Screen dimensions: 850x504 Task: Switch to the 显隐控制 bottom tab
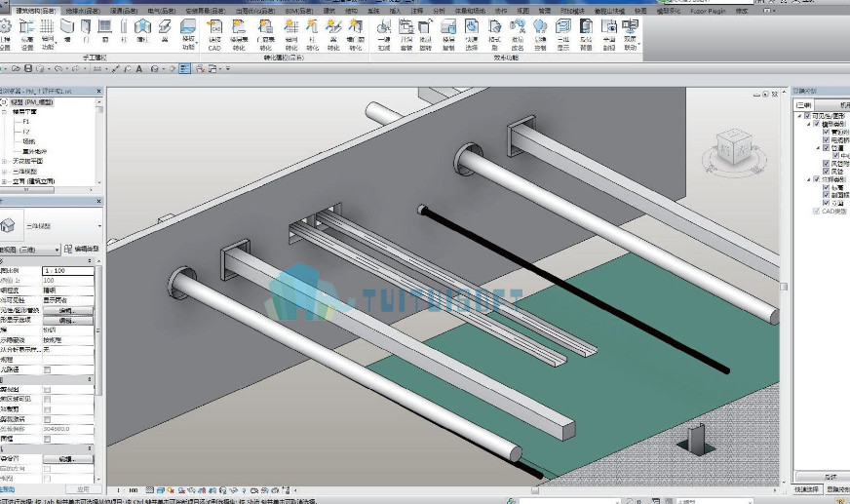pos(837,489)
